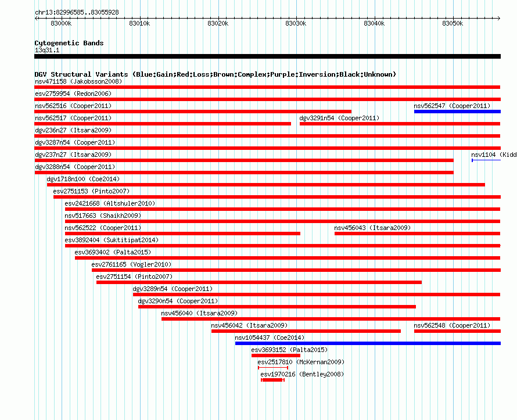Click the dgv3287n54 (Cooper2011) label
This screenshot has height=420, width=517.
pyautogui.click(x=75, y=142)
